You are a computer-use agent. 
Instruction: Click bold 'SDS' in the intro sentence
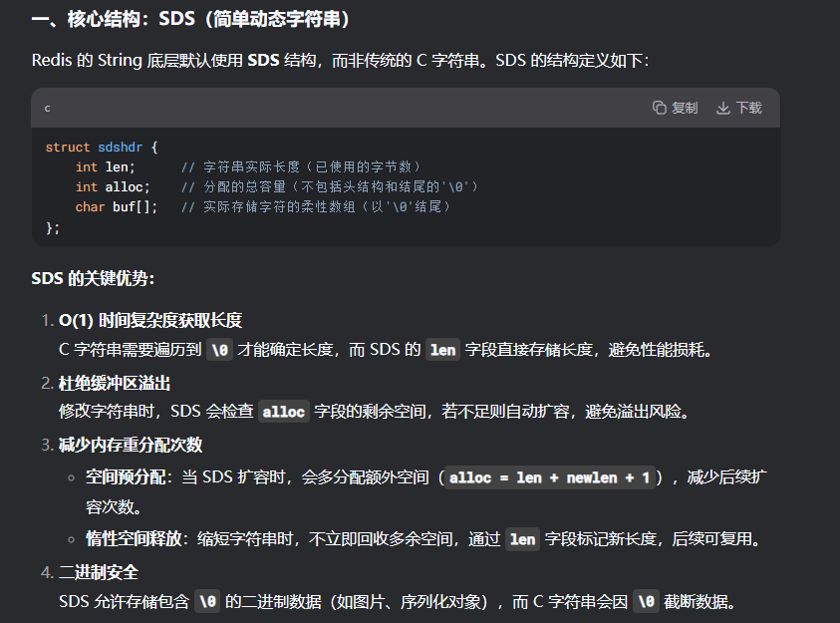263,60
